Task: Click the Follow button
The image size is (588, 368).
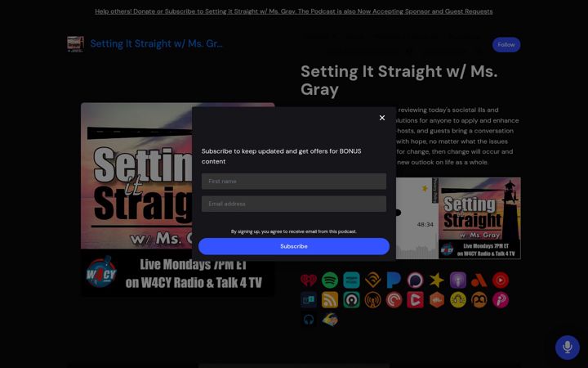Action: click(506, 45)
